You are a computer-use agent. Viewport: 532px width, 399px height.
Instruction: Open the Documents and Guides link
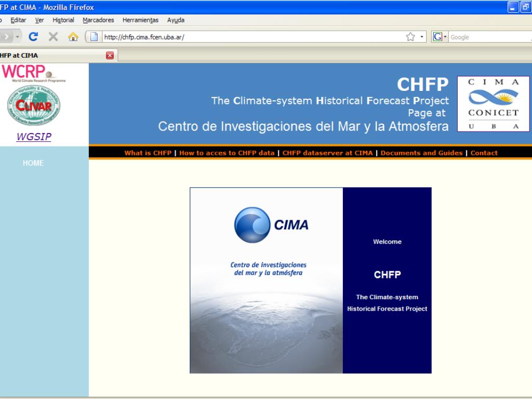pos(422,153)
